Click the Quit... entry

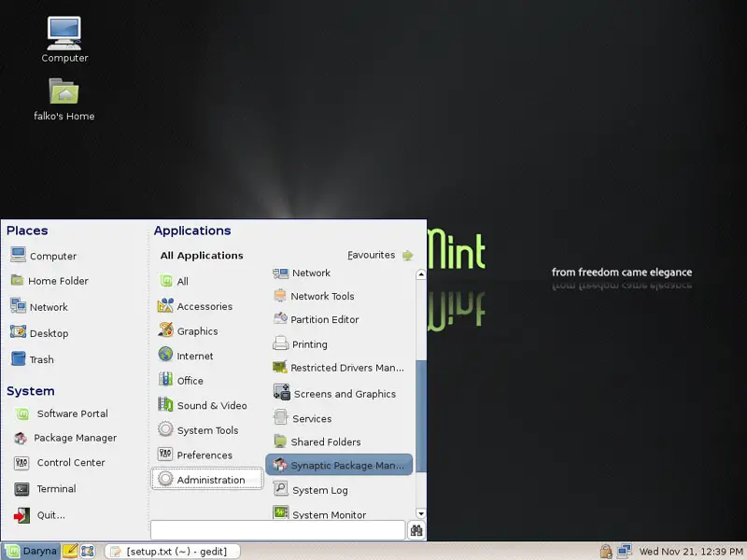pyautogui.click(x=39, y=515)
